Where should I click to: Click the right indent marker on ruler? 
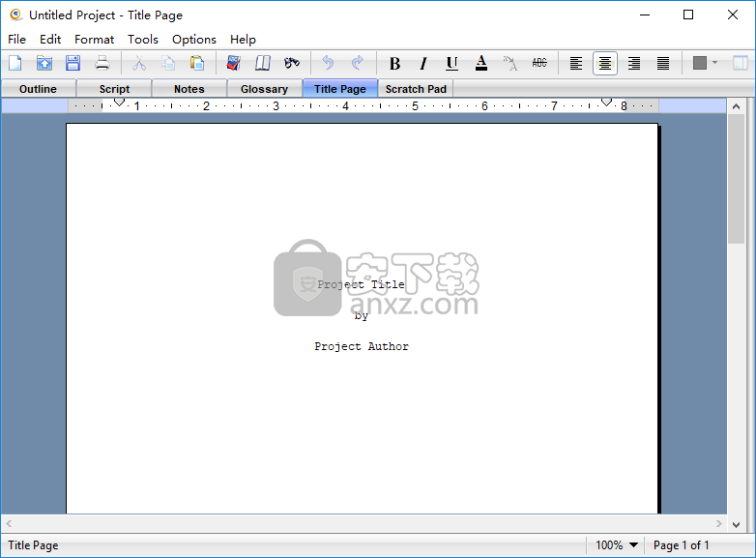click(x=606, y=103)
